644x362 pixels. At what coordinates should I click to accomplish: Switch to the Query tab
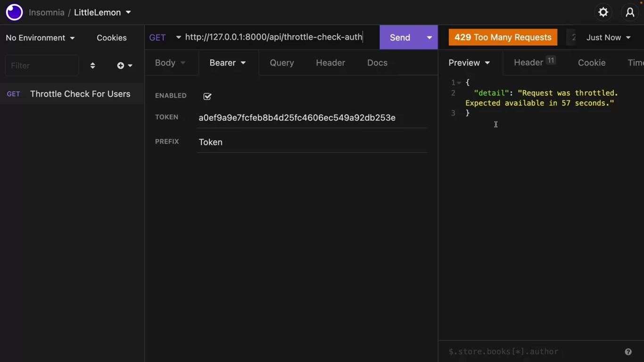coord(282,63)
